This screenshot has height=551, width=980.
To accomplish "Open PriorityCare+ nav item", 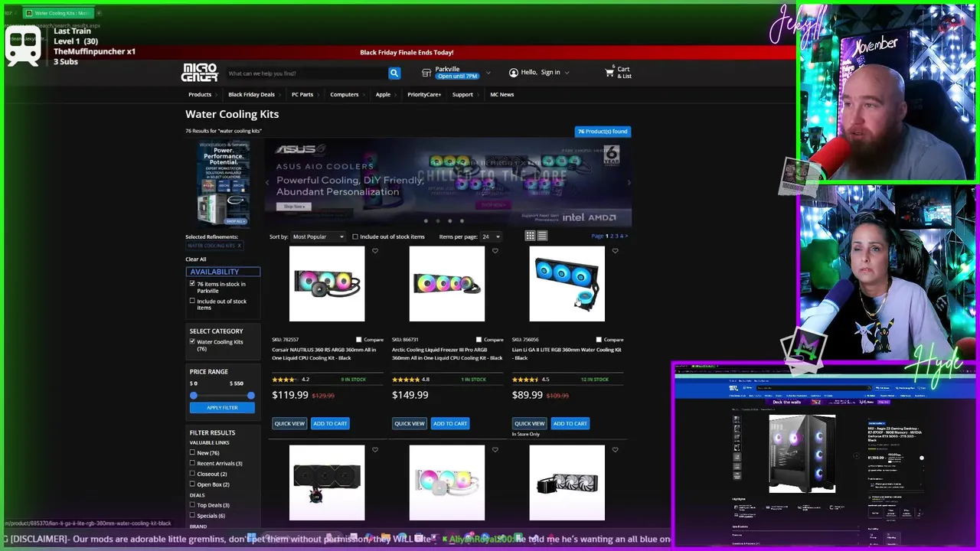I will pos(424,94).
